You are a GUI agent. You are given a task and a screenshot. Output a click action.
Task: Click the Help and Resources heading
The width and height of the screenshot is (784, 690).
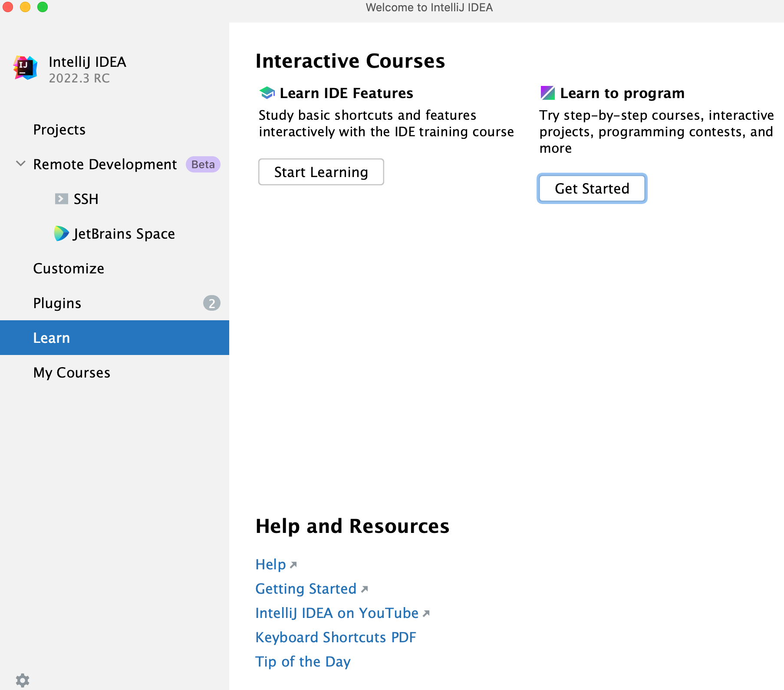coord(352,526)
